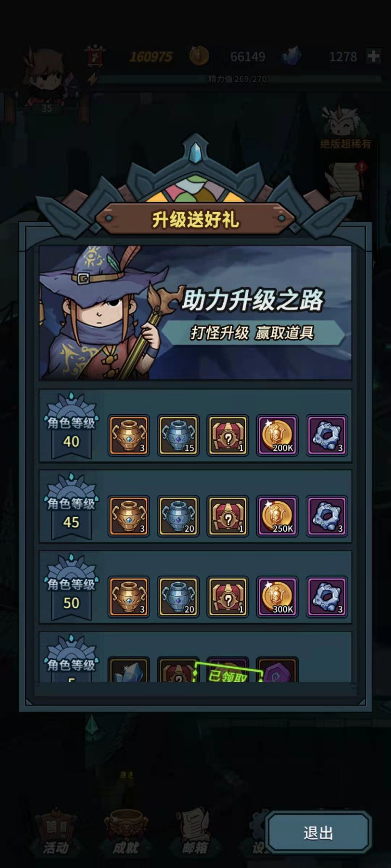The width and height of the screenshot is (391, 868).
Task: Click the 退出 exit button
Action: click(x=318, y=833)
